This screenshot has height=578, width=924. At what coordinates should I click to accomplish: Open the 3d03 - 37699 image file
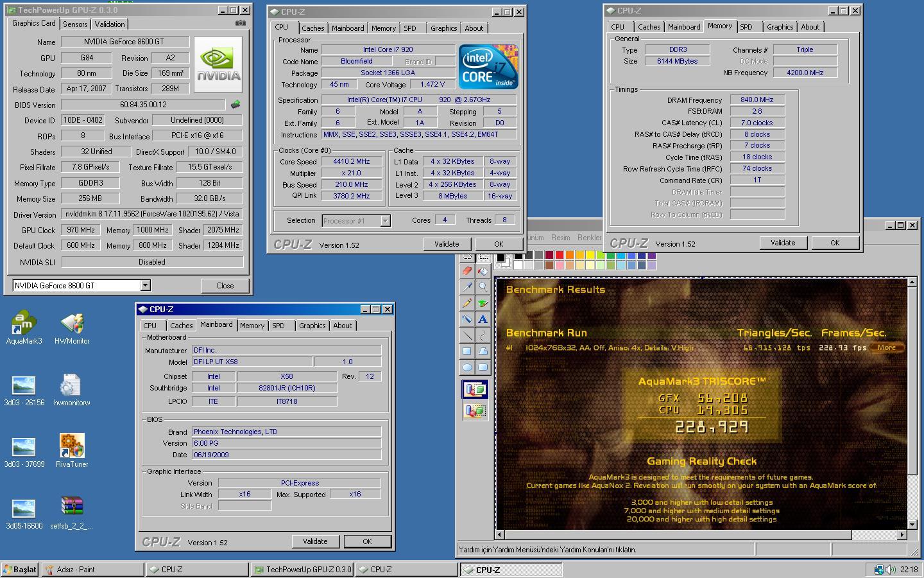pyautogui.click(x=24, y=451)
